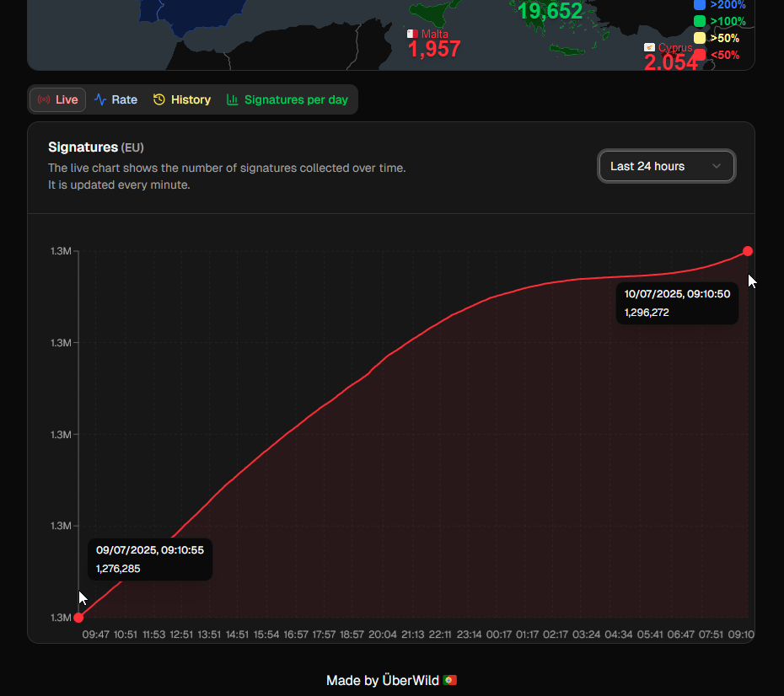Click the yellow >50% legend swatch
The image size is (784, 696).
[700, 38]
